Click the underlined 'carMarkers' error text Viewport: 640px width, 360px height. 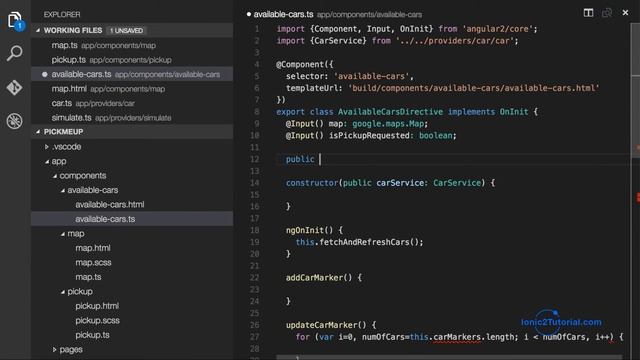click(x=457, y=337)
